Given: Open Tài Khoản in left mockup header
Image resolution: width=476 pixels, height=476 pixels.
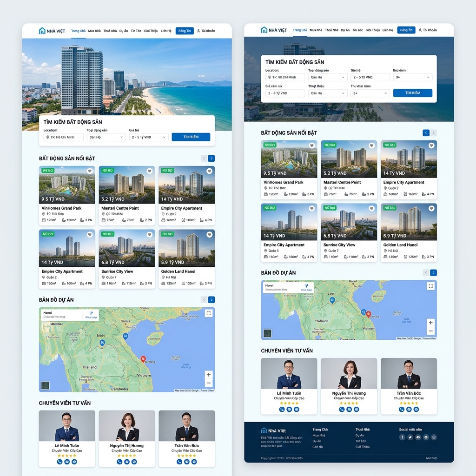Looking at the screenshot, I should pos(206,31).
